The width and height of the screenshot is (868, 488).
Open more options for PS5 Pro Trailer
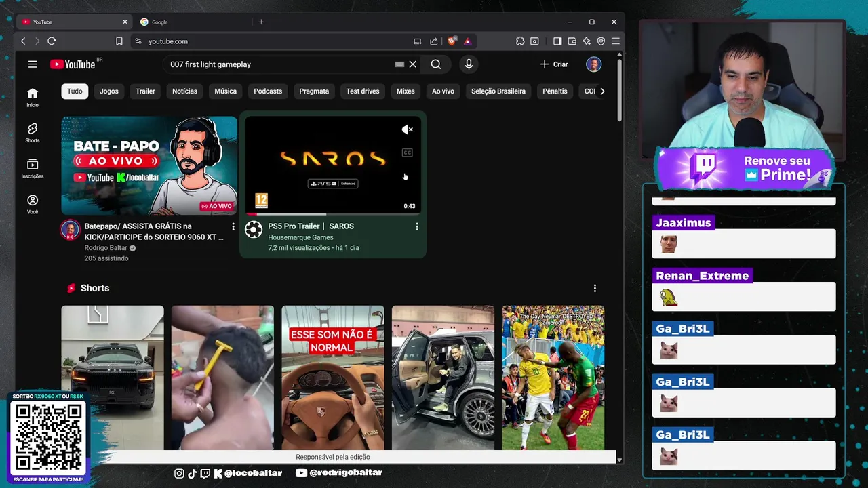(x=417, y=226)
